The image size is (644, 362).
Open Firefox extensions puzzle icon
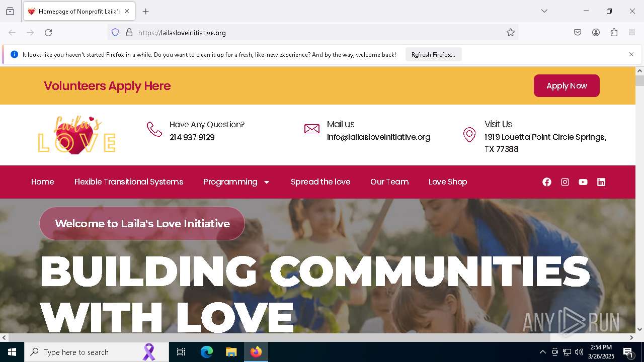(x=614, y=33)
